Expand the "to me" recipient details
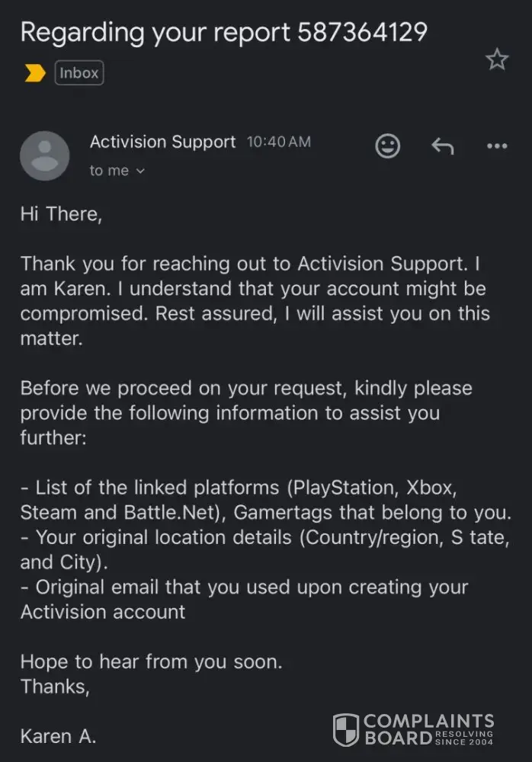The width and height of the screenshot is (532, 762). [117, 171]
